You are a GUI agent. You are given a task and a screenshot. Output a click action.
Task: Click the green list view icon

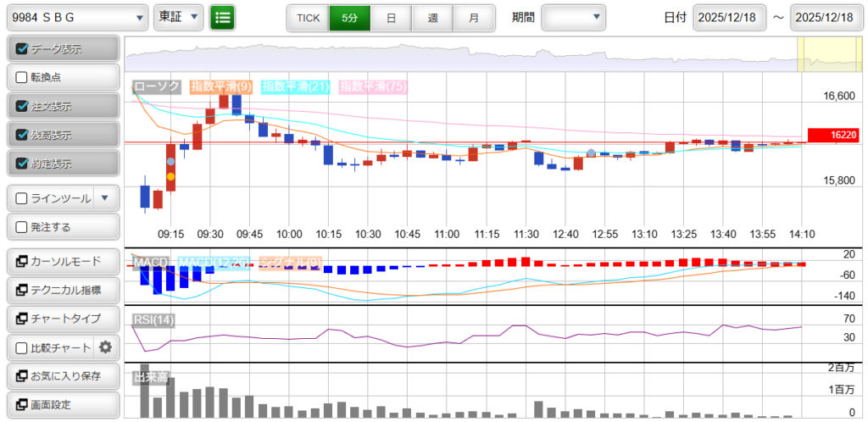coord(223,17)
